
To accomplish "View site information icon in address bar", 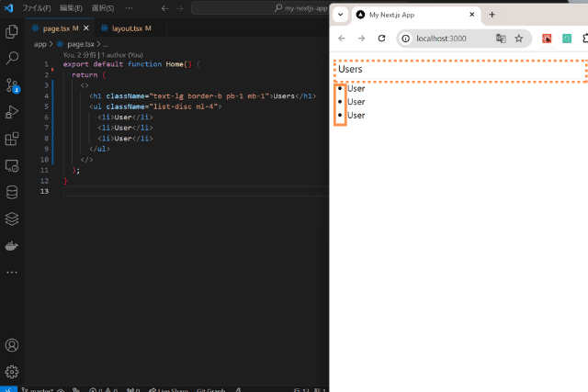I will click(406, 39).
